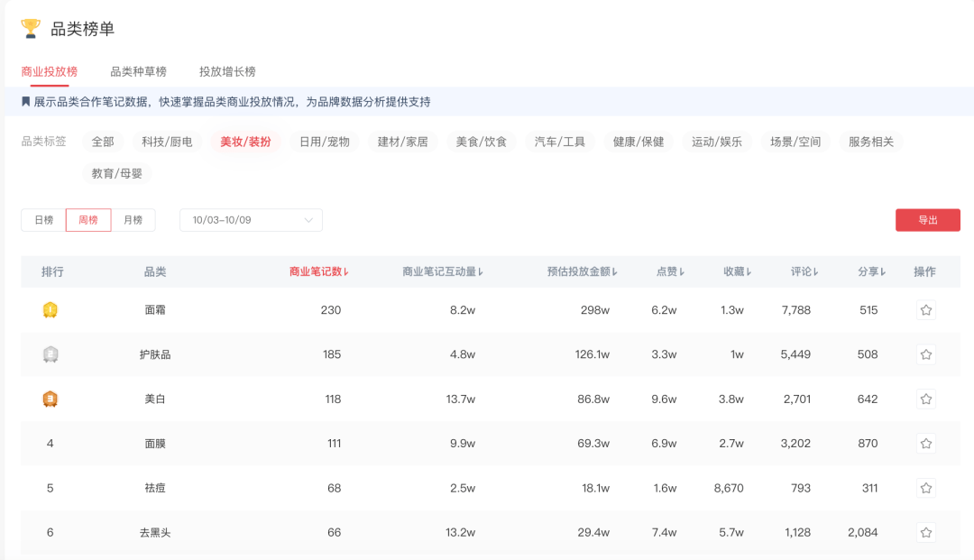Filter by 美食/饮食 tag

[x=482, y=142]
